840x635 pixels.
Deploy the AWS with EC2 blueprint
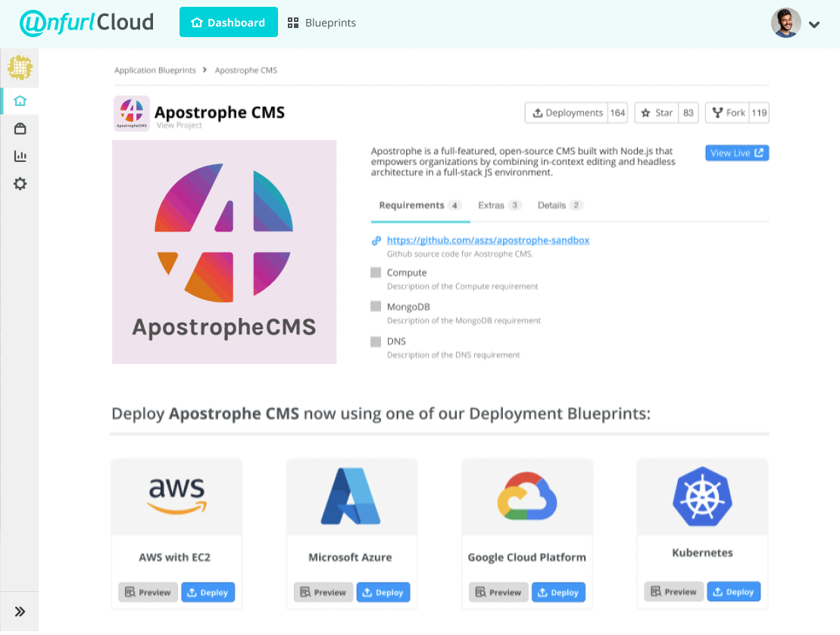(208, 592)
